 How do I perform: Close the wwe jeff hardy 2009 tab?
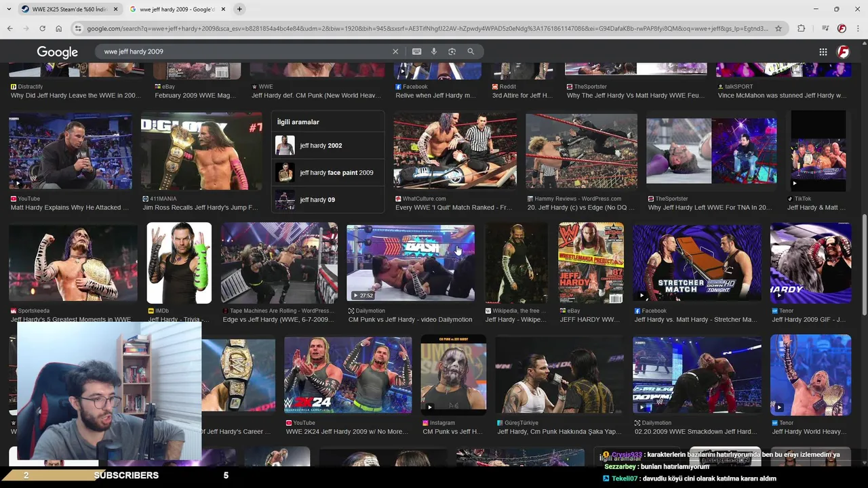224,9
